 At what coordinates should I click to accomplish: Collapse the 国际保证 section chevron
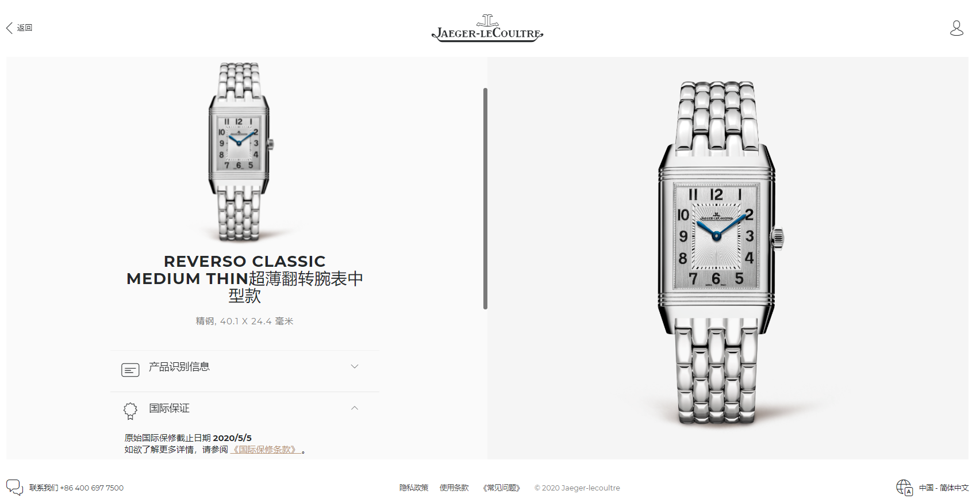pos(355,408)
